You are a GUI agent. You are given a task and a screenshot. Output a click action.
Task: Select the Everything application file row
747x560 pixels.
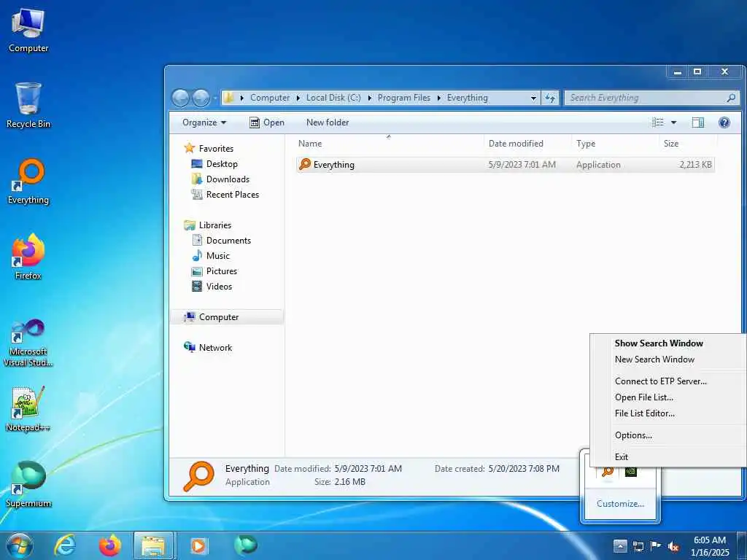point(505,165)
